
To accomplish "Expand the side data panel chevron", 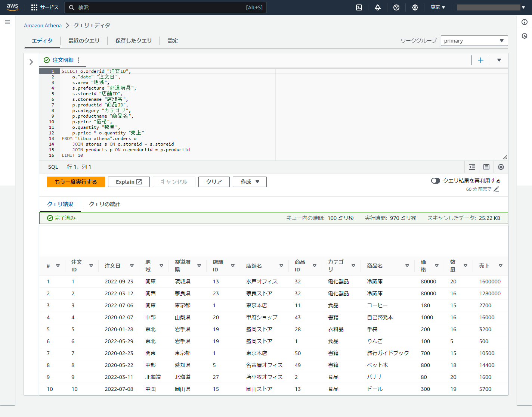I will click(31, 62).
